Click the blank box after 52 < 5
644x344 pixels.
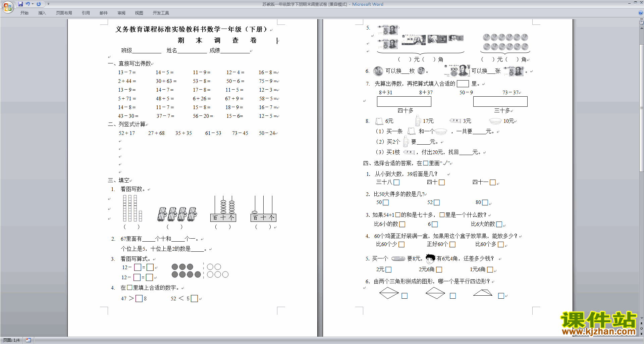coord(194,299)
